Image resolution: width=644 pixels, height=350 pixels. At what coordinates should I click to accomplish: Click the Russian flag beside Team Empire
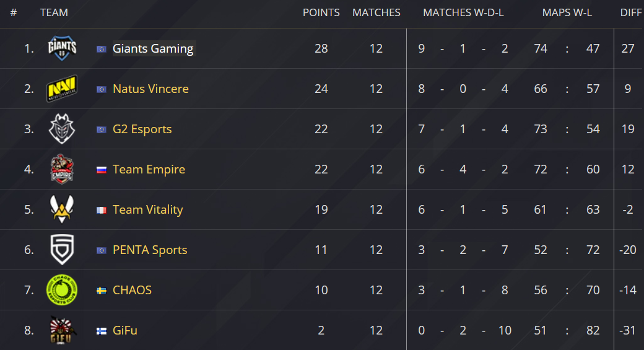(102, 169)
